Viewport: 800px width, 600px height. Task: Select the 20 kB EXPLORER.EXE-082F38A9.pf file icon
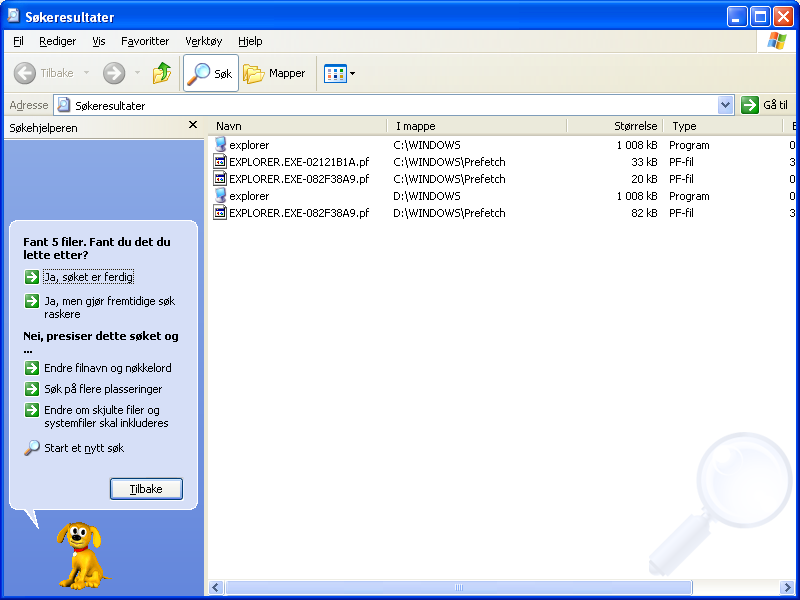click(220, 179)
